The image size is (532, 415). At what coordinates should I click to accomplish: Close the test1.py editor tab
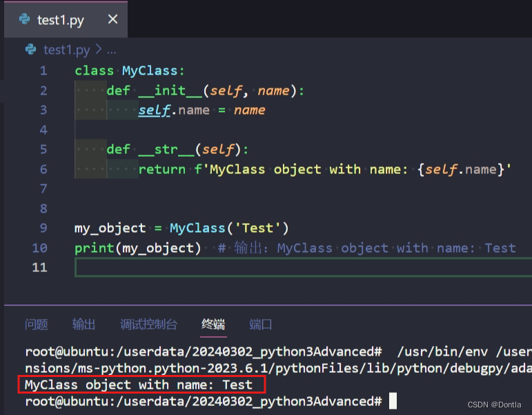coord(112,19)
